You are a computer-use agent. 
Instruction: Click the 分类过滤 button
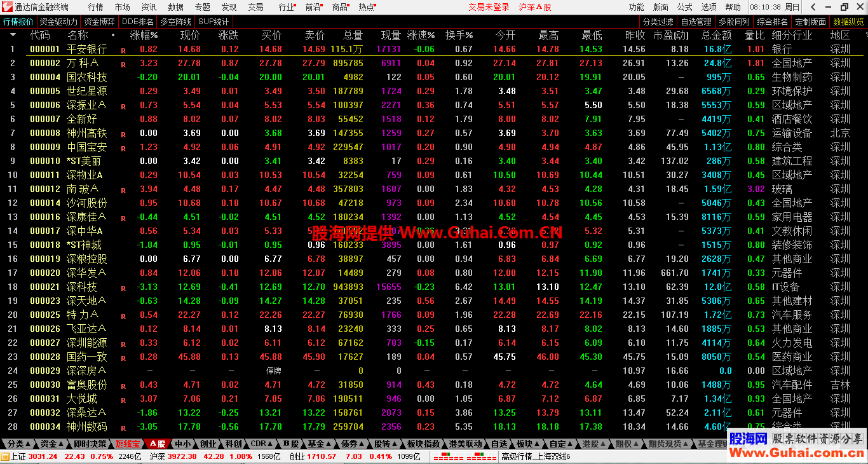(x=658, y=22)
